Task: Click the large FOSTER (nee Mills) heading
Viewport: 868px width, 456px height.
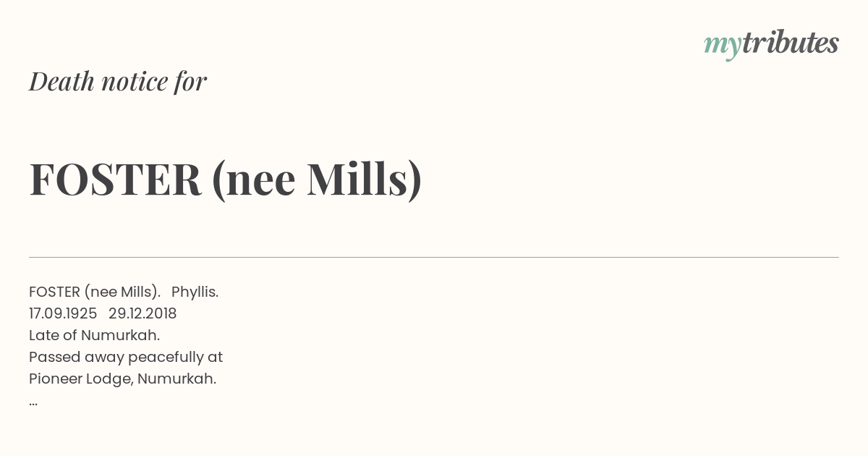Action: tap(225, 179)
